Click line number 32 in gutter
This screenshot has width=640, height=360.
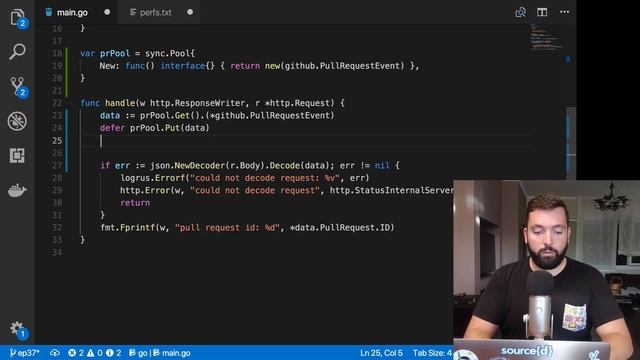[x=57, y=228]
